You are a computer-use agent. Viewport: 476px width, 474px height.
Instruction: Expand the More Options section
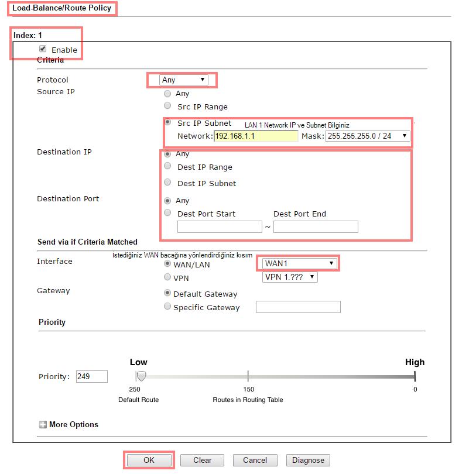tap(43, 424)
